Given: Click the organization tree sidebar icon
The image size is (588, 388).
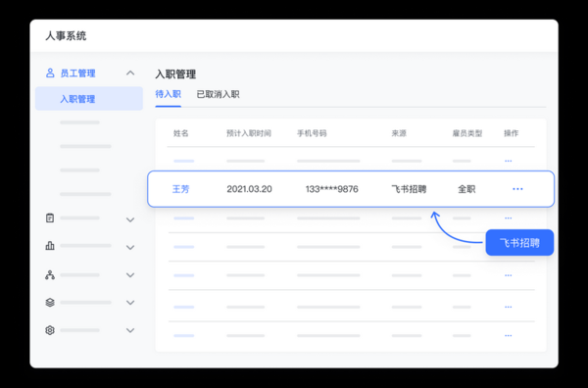Looking at the screenshot, I should click(50, 274).
